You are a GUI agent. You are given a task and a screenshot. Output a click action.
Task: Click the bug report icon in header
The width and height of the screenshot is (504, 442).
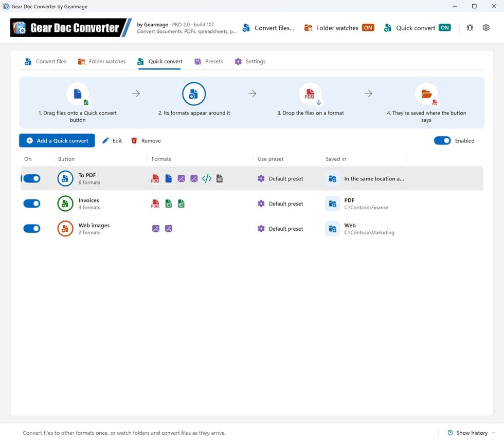point(470,28)
